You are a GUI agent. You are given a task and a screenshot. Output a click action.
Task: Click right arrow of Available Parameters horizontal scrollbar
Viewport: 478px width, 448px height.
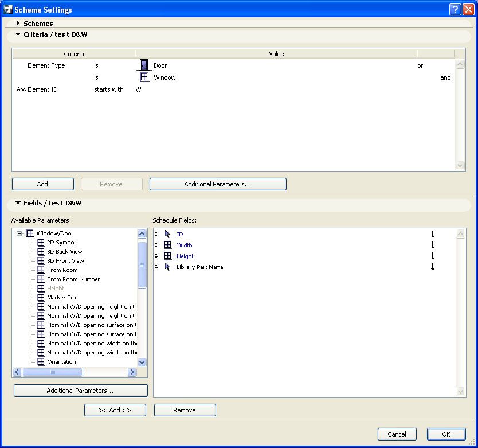132,372
